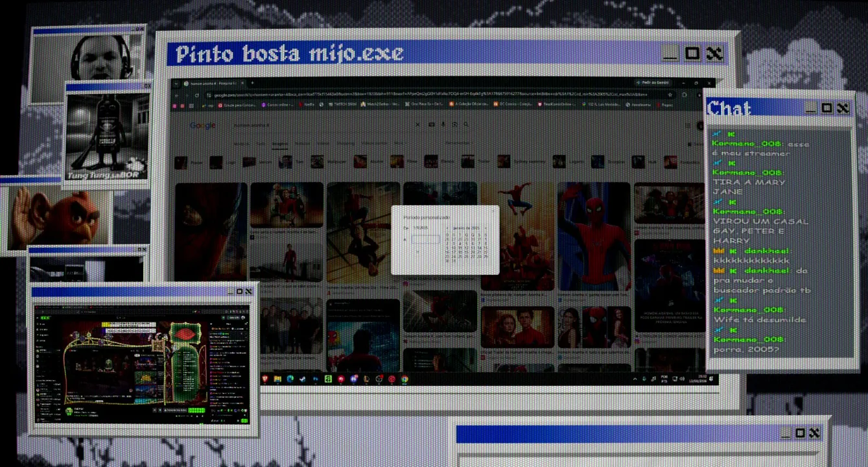The width and height of the screenshot is (868, 467).
Task: Click the Google search text field
Action: coord(322,125)
